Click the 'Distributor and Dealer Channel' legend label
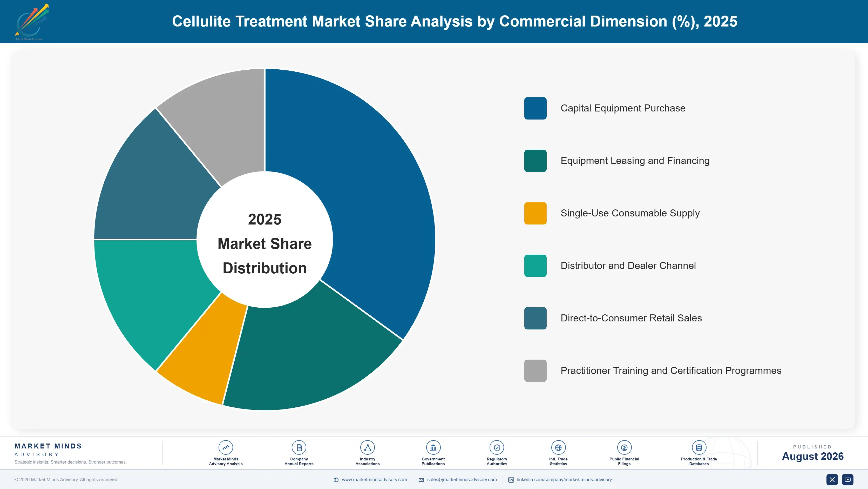The width and height of the screenshot is (868, 489). click(x=628, y=266)
